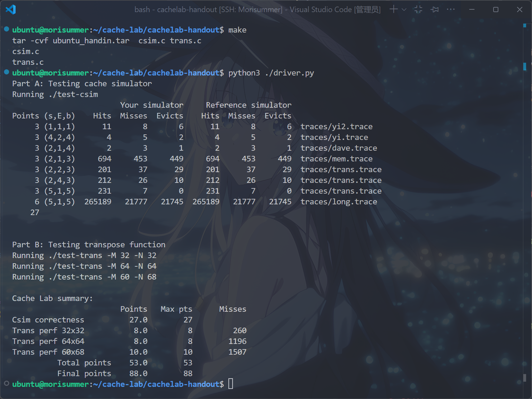Open the more actions ellipsis menu

click(451, 9)
